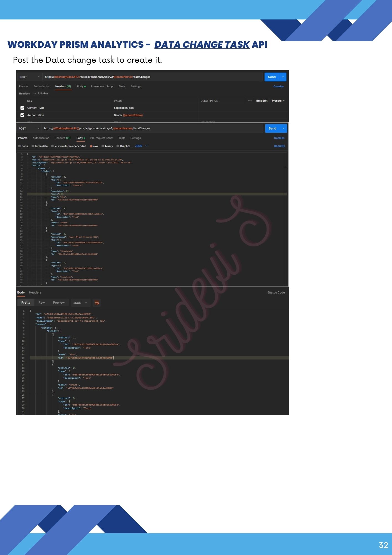392x555 pixels.
Task: Switch to Body tab in the upper request
Action: coord(81,86)
